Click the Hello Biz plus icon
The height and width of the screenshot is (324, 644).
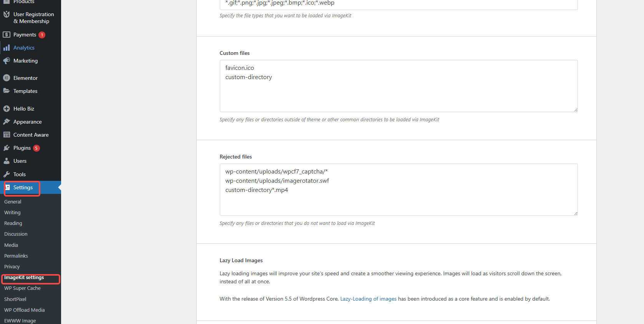click(7, 109)
